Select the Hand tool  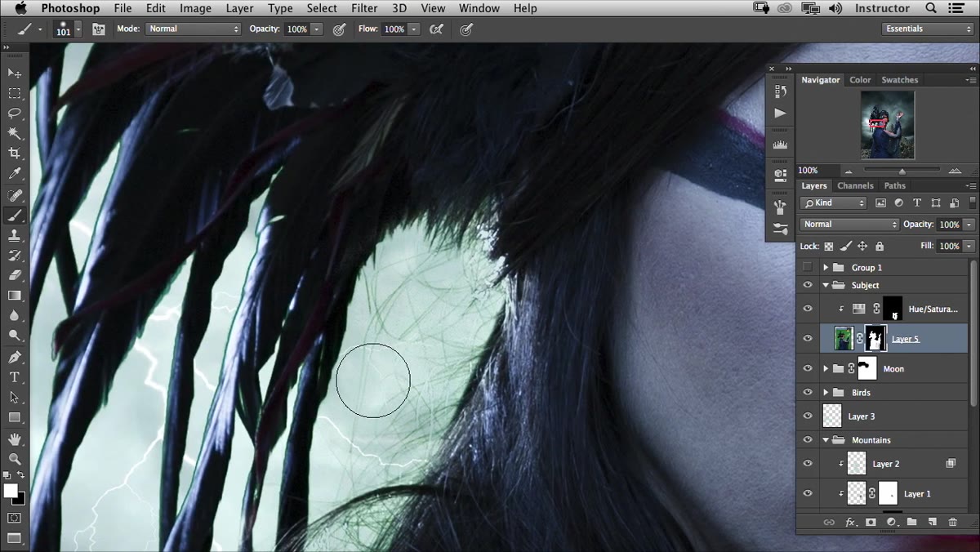(15, 440)
